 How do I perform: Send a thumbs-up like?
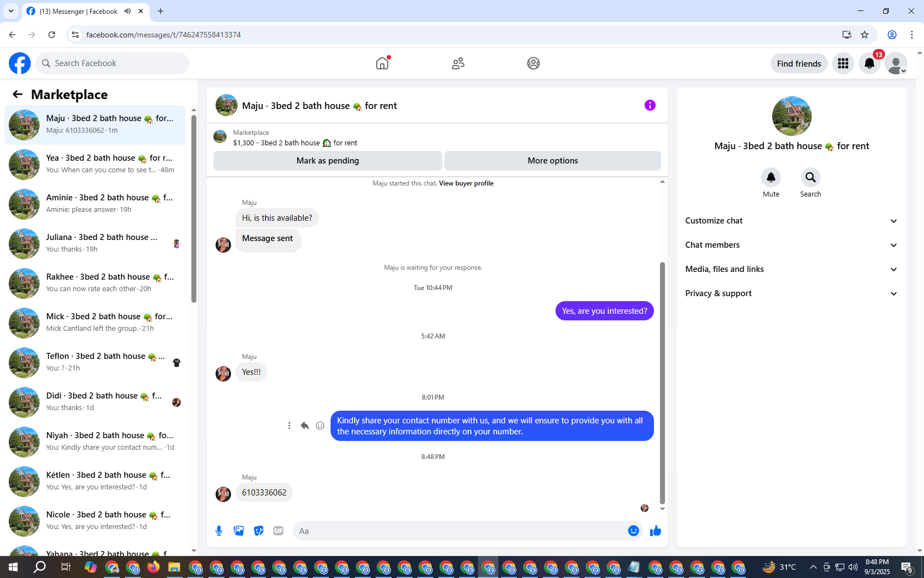coord(656,531)
